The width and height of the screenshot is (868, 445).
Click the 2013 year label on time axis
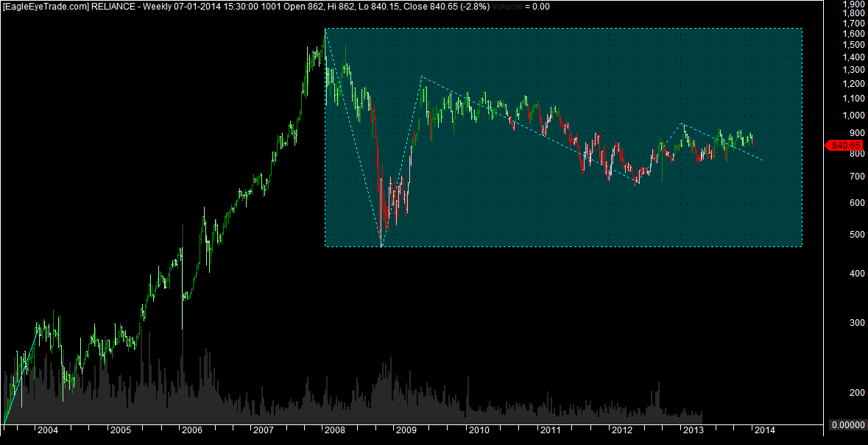[694, 430]
